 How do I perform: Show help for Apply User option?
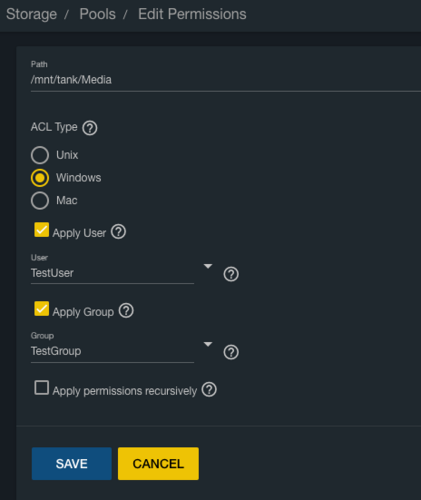[118, 232]
